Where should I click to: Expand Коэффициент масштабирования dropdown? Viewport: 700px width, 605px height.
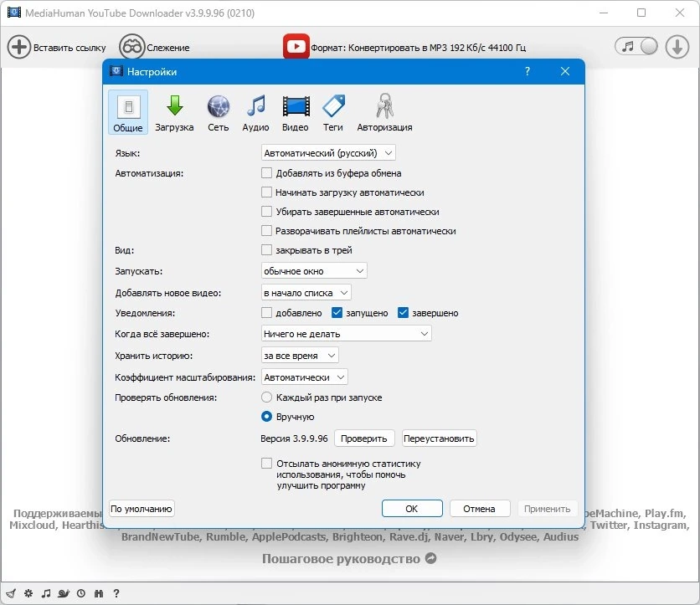point(304,377)
